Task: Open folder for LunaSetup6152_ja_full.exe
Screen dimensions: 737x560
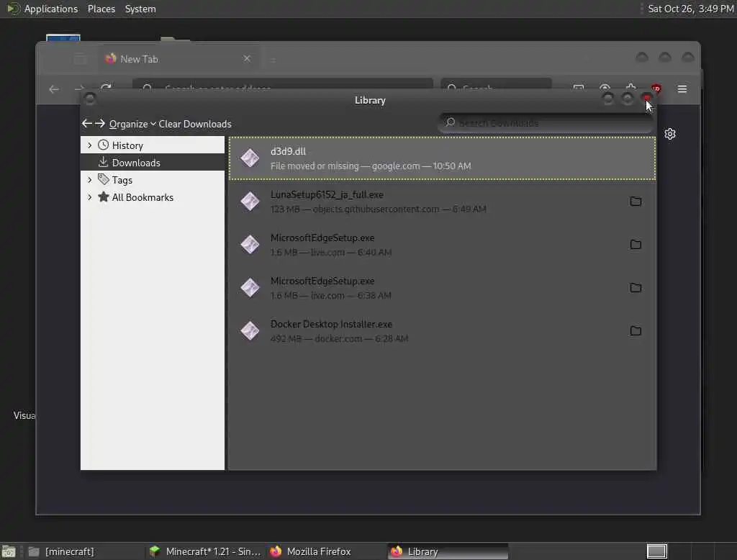Action: (636, 202)
